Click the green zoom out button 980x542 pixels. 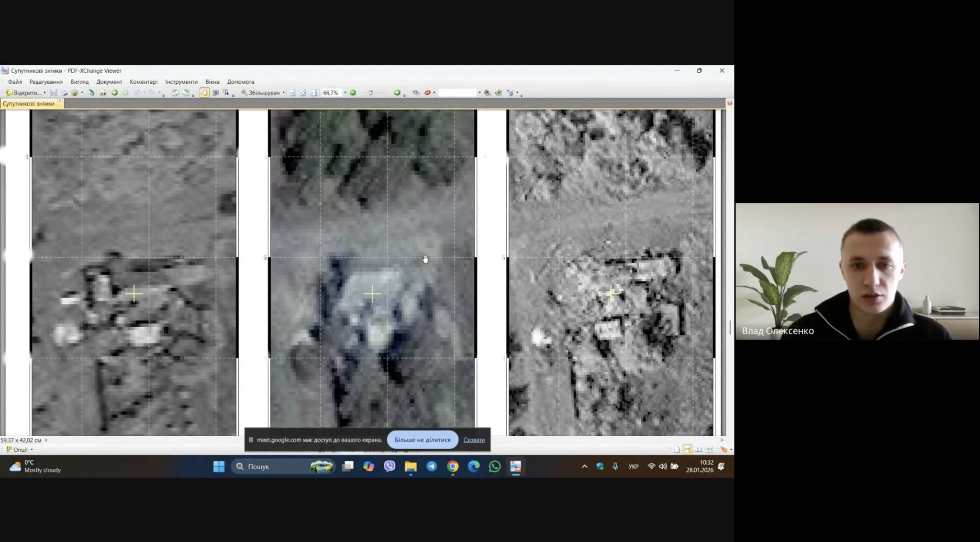[353, 93]
